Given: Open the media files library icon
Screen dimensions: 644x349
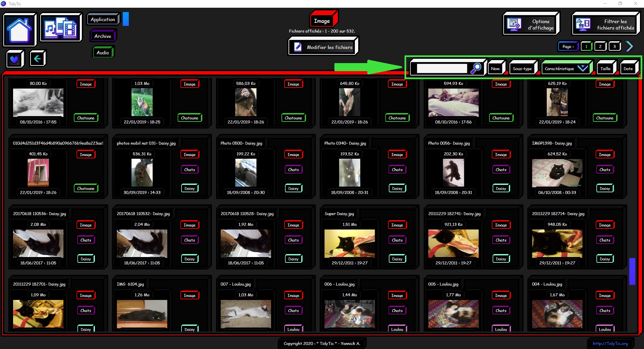Looking at the screenshot, I should pyautogui.click(x=61, y=28).
